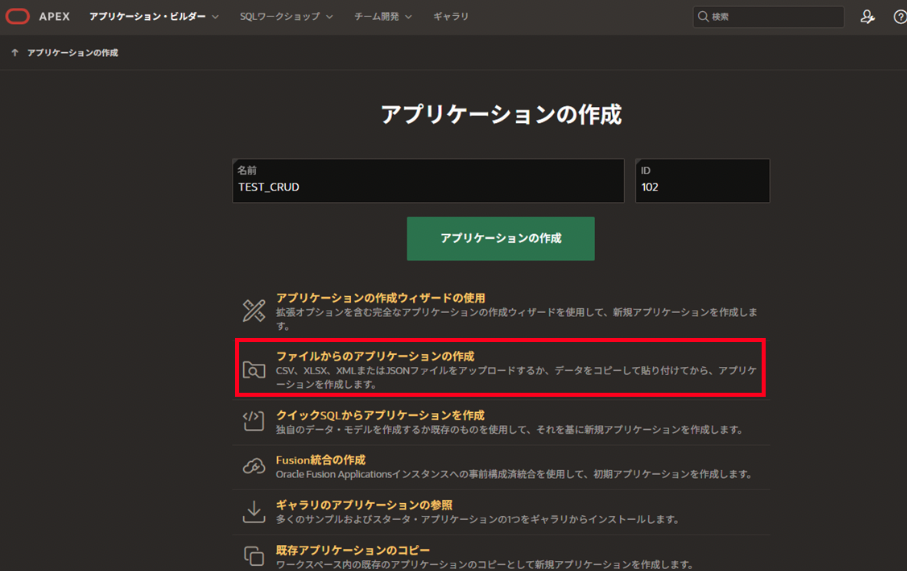Click the Create App Wizard pencil-ruler icon
907x571 pixels.
[x=254, y=310]
